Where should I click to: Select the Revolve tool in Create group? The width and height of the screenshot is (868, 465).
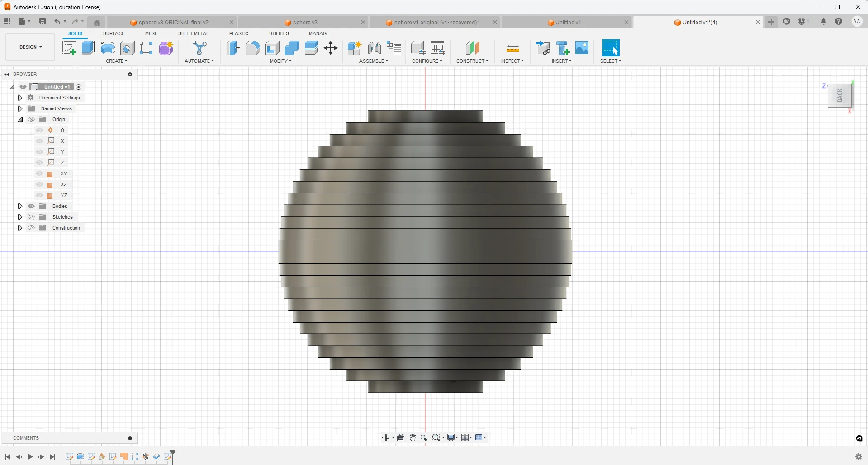[108, 48]
